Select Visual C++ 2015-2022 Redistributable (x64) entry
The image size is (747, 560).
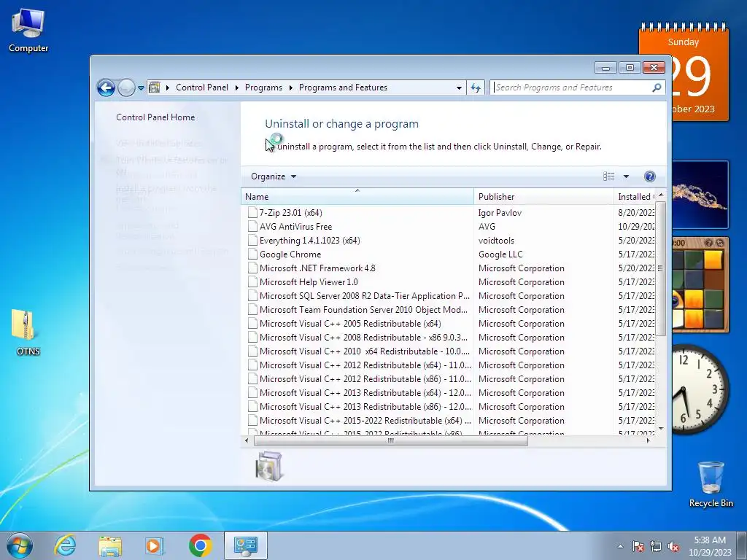tap(365, 420)
